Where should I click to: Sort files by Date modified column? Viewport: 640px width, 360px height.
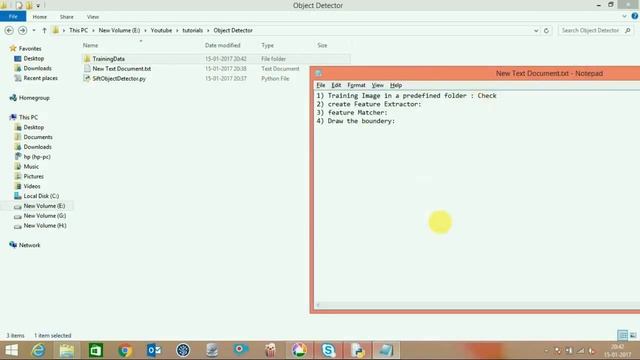(x=222, y=45)
